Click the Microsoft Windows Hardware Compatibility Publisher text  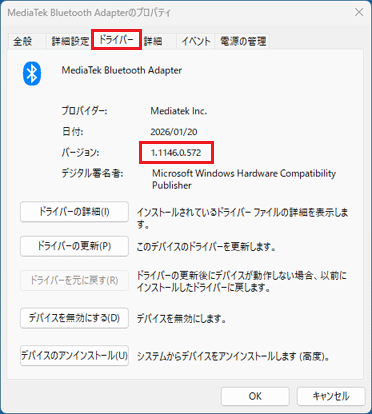pos(244,179)
